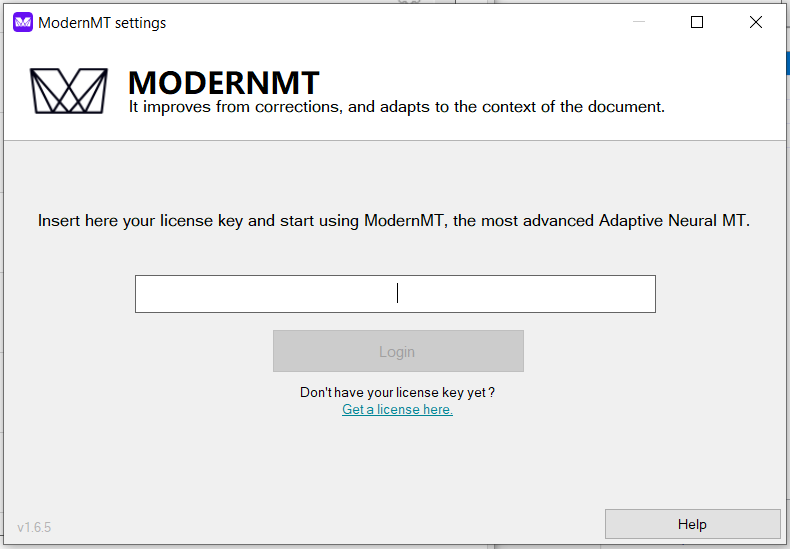Click the v1.6.5 version label
This screenshot has width=790, height=549.
[34, 526]
